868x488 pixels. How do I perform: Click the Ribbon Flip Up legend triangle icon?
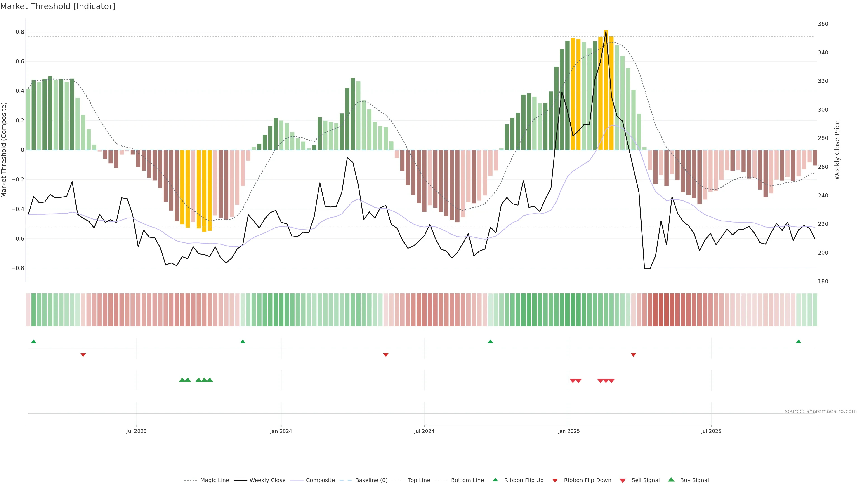click(x=495, y=480)
